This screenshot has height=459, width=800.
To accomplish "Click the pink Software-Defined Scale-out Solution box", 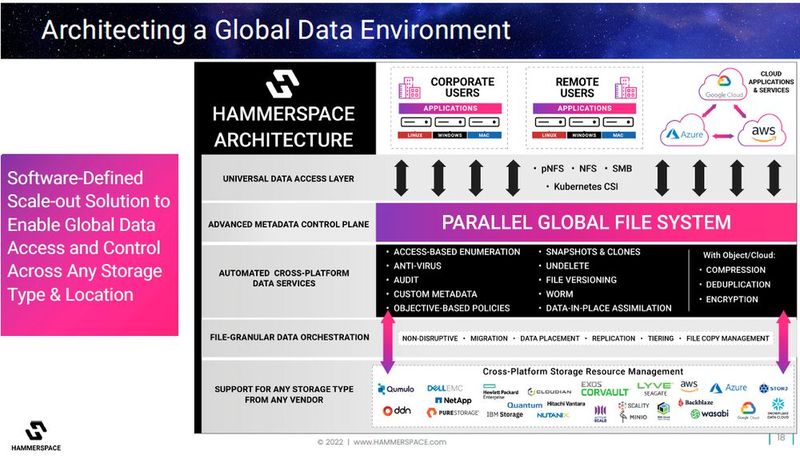I will click(x=89, y=245).
